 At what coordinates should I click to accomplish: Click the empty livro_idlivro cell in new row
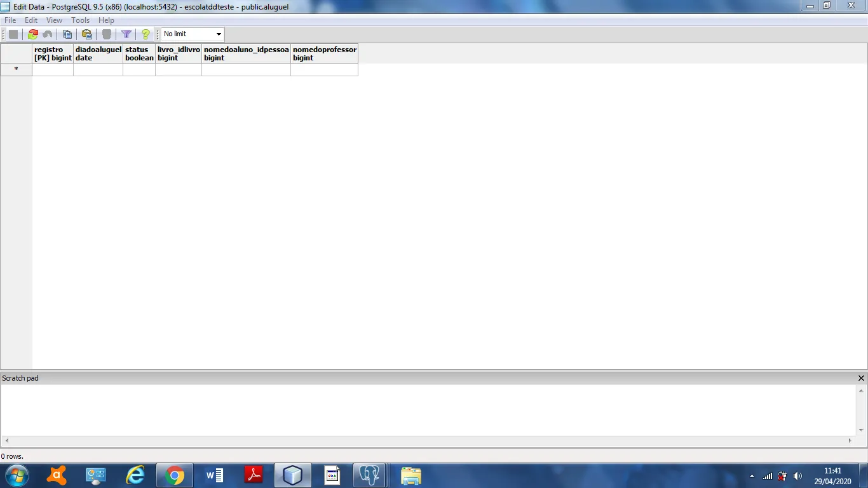click(x=179, y=70)
